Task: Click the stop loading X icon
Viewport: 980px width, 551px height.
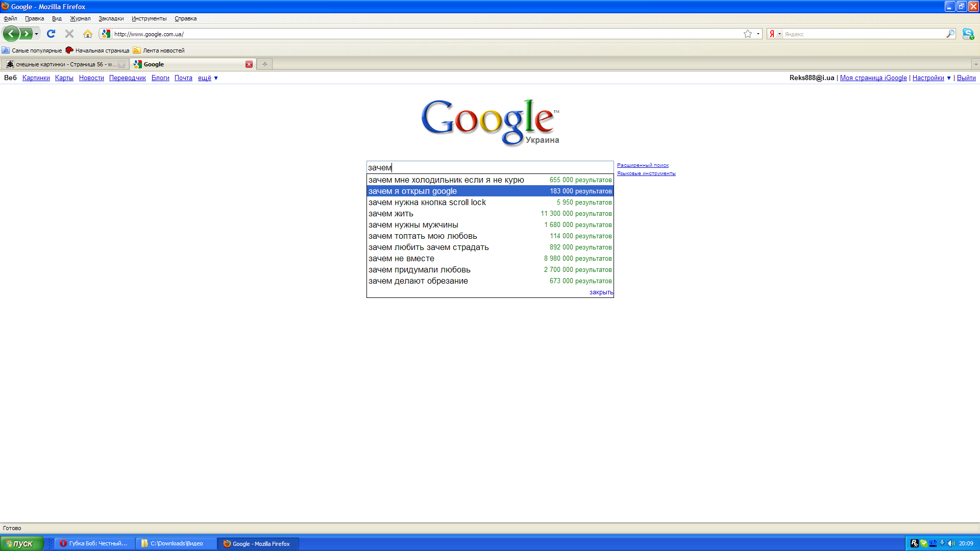Action: (x=69, y=34)
